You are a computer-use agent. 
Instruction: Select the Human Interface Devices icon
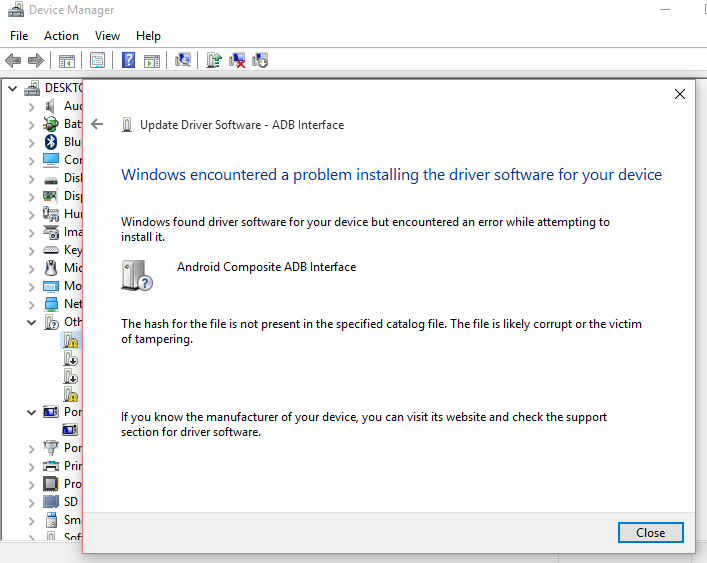pyautogui.click(x=50, y=214)
